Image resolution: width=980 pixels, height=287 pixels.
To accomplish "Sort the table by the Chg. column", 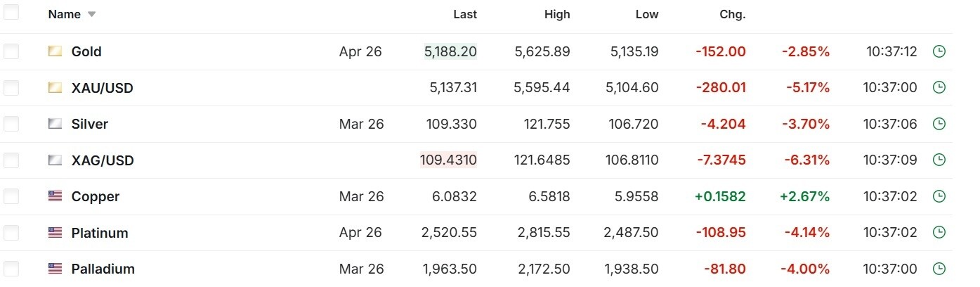I will click(x=732, y=14).
